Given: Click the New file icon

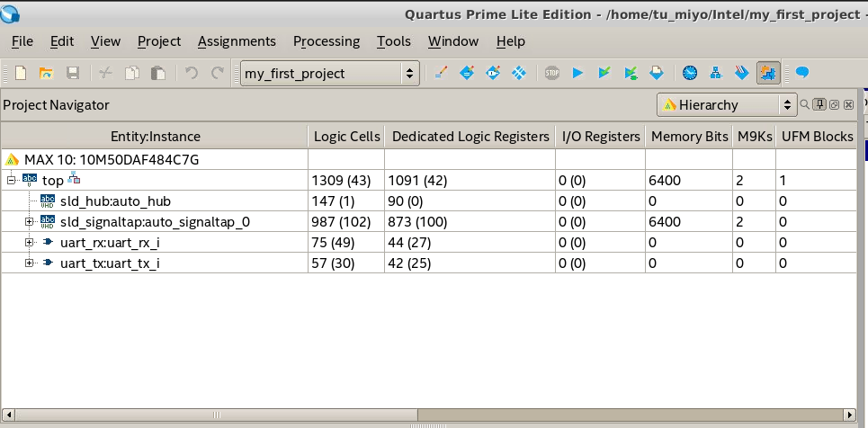Looking at the screenshot, I should (x=21, y=73).
